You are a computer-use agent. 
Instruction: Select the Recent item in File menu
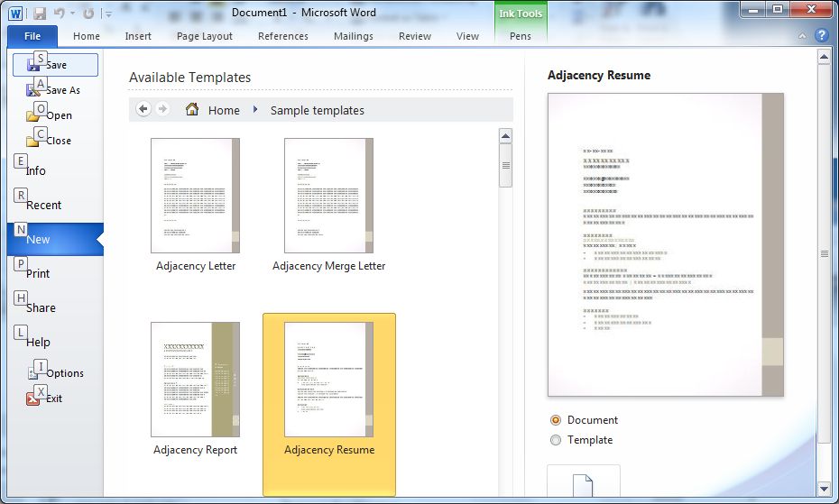click(x=44, y=205)
